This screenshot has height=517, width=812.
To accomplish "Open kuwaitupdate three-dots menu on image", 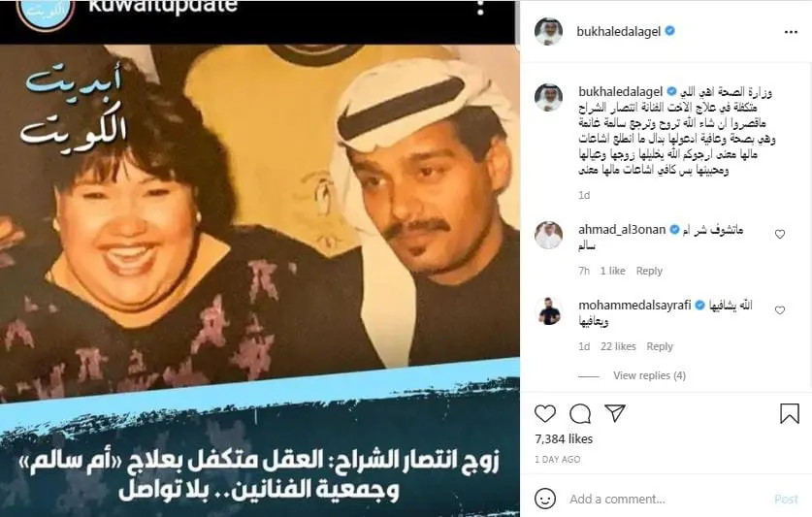I will point(480,7).
